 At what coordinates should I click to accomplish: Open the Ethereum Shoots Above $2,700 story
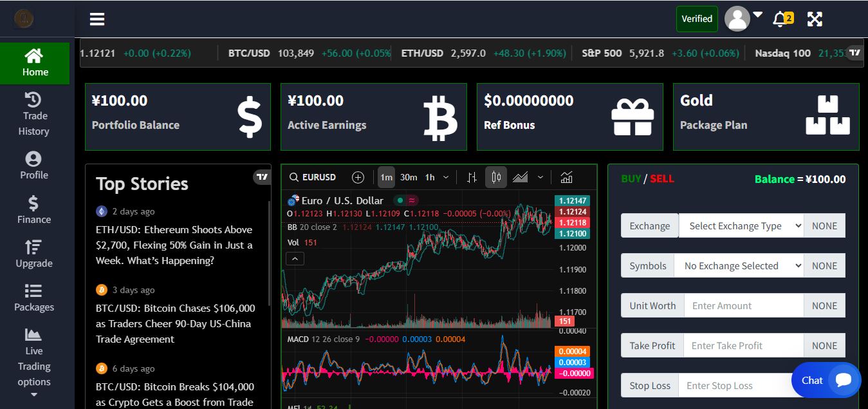[174, 245]
